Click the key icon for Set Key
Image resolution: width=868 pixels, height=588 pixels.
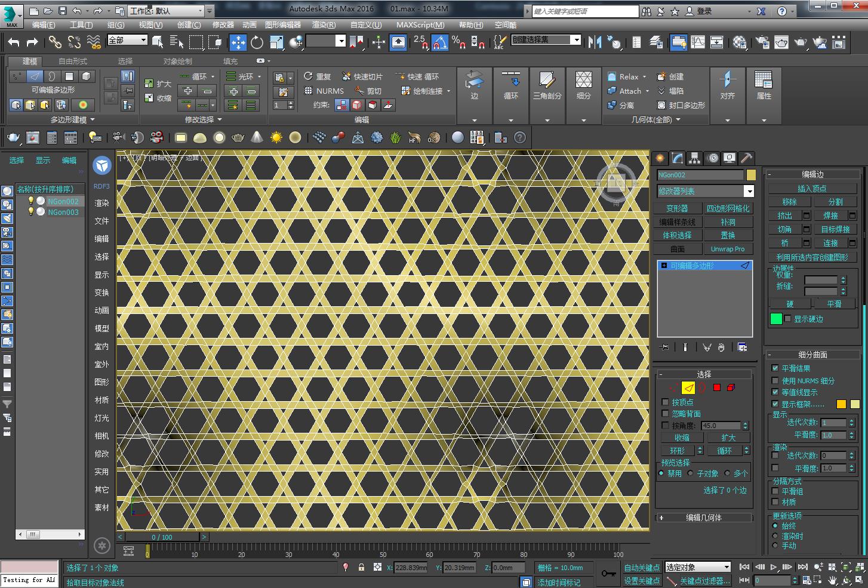coord(609,574)
